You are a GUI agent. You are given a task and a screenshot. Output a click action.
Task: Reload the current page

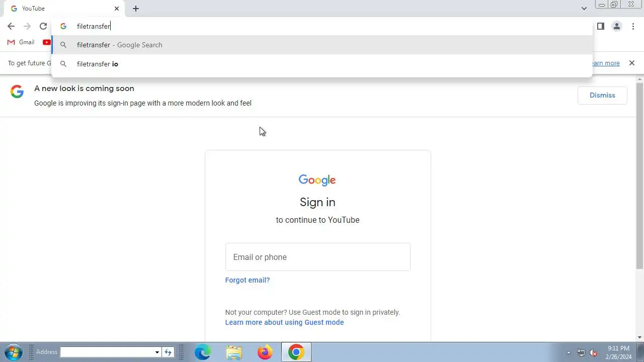click(43, 26)
